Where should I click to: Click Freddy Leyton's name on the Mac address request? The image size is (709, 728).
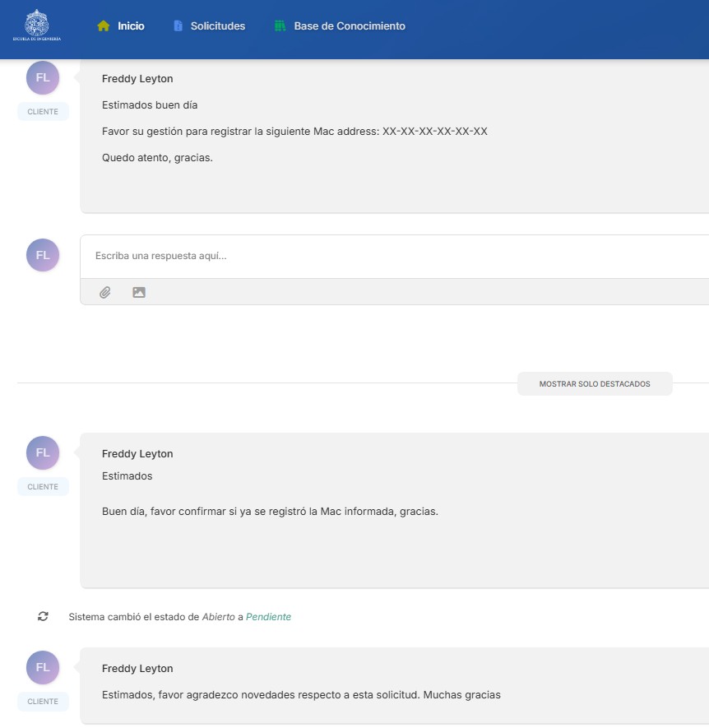point(137,79)
